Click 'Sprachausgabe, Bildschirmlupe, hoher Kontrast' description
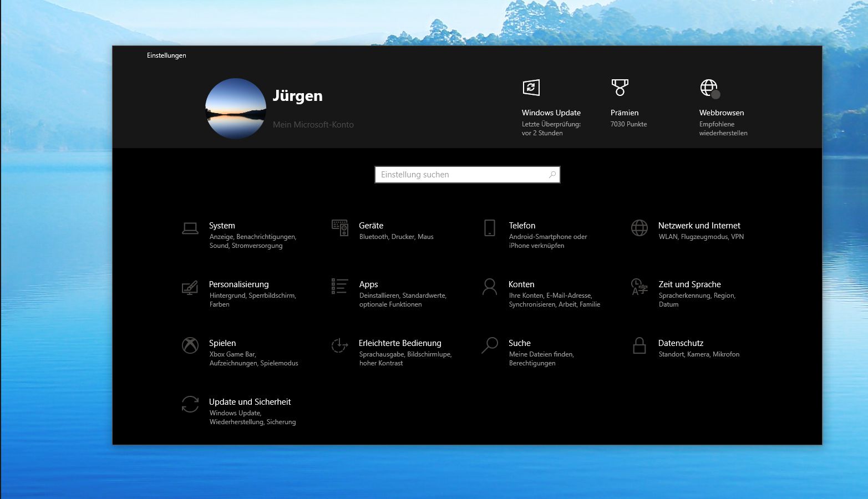The image size is (868, 499). tap(405, 359)
